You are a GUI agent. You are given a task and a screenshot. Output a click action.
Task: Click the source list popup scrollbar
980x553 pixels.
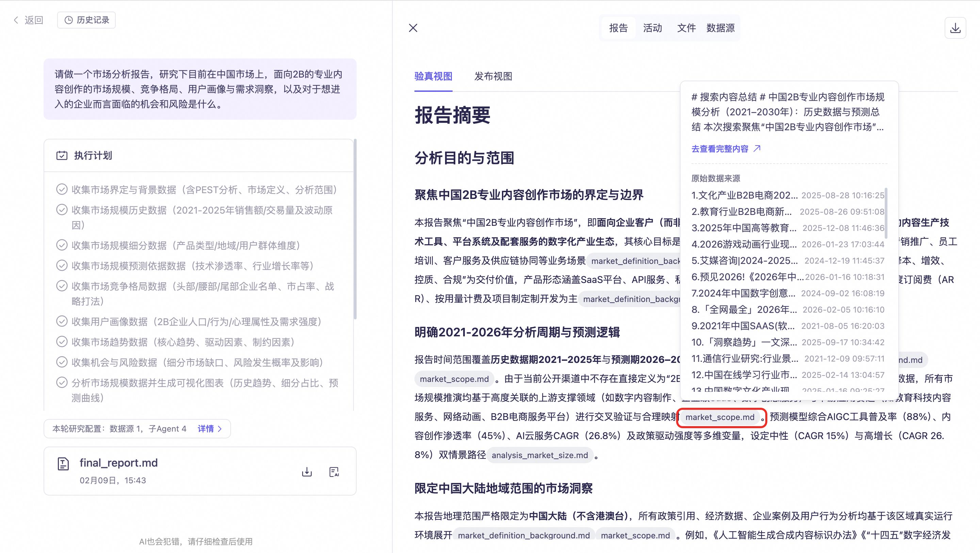click(886, 213)
